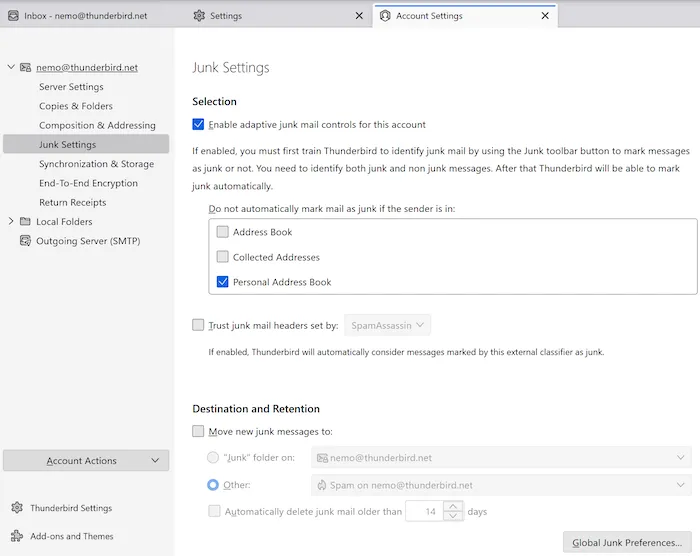Decrease junk retention days with down arrow

453,516
